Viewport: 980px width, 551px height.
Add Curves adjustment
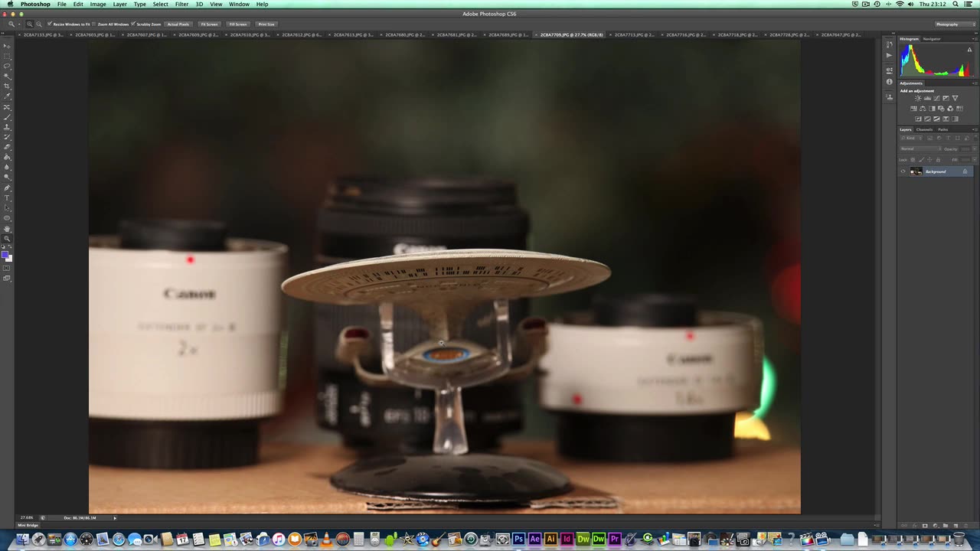pos(936,98)
